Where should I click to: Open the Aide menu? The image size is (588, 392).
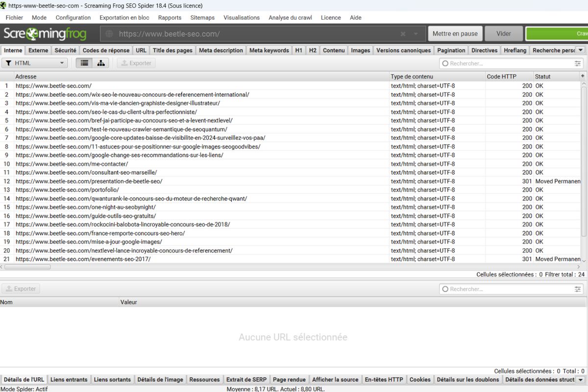(x=356, y=18)
